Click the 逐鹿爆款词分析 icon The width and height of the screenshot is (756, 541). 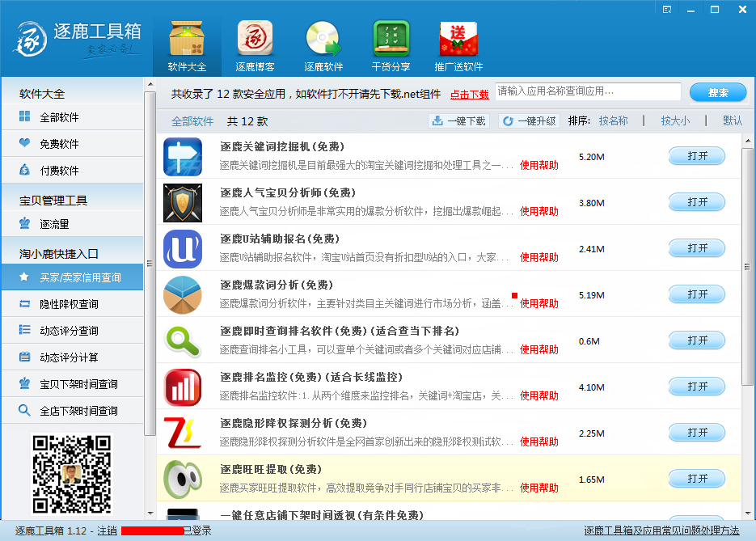pos(183,295)
